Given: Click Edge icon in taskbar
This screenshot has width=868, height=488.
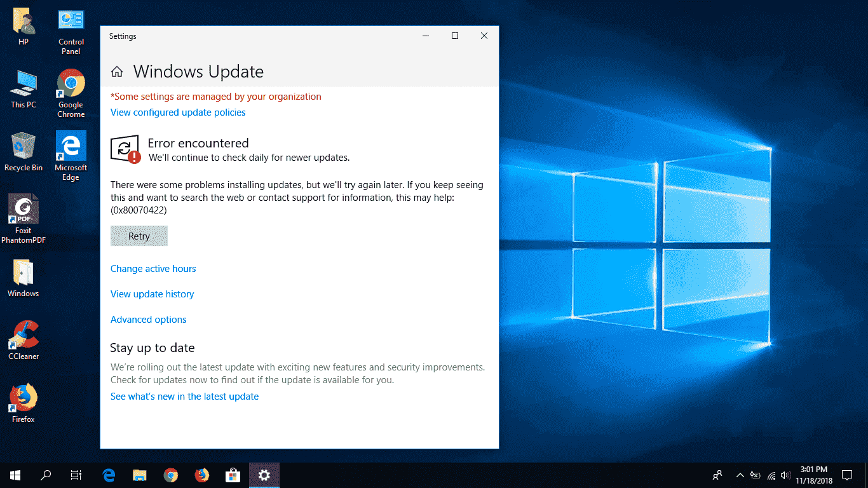Looking at the screenshot, I should pos(109,475).
